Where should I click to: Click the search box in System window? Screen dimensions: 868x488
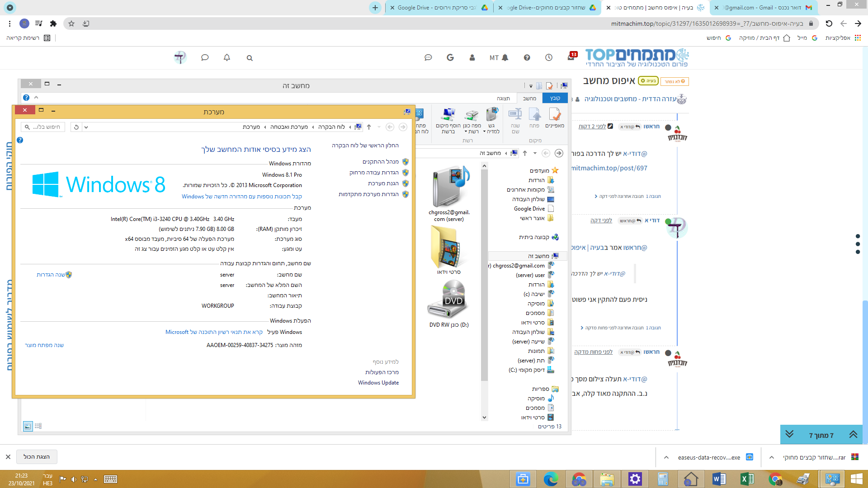click(x=43, y=127)
